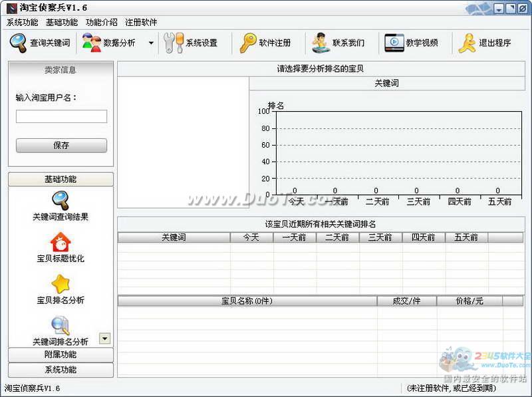Select 宝贝排名分析 star icon
The image size is (532, 397).
pos(61,285)
